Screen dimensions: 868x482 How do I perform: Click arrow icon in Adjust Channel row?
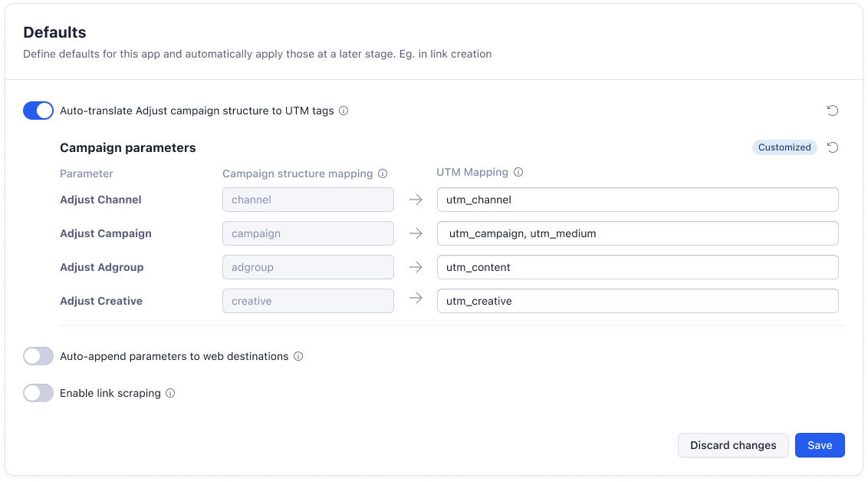(416, 200)
